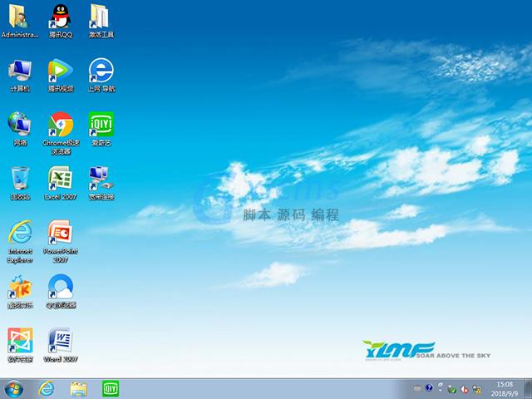Select the Word 2007 shortcut
Screen dimensions: 532x399
(x=61, y=346)
